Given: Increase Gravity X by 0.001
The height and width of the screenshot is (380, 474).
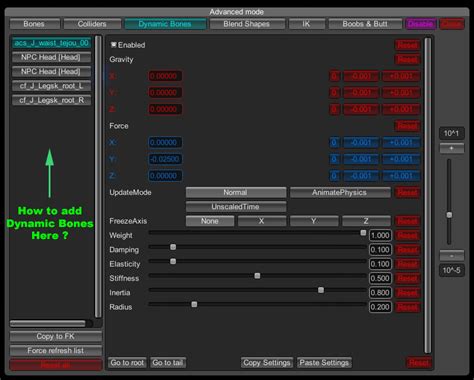Looking at the screenshot, I should (x=401, y=76).
